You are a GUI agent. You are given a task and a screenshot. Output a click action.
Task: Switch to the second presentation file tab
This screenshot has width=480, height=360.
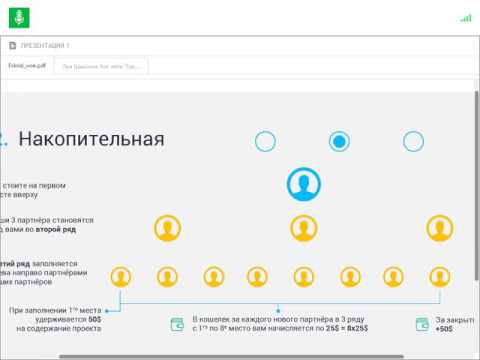click(x=101, y=66)
